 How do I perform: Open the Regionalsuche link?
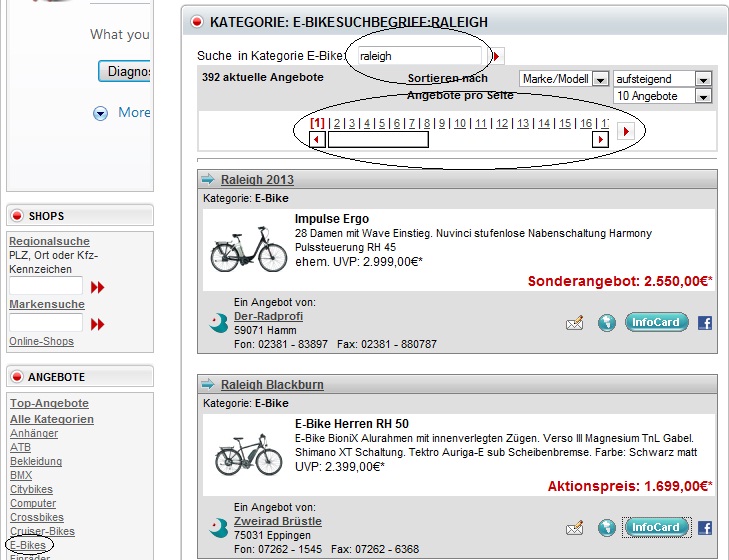[49, 241]
